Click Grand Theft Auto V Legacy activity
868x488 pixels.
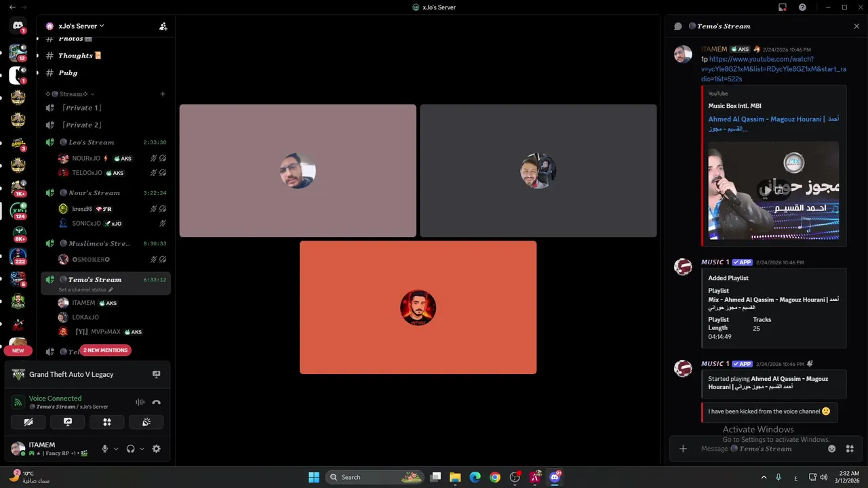[71, 374]
